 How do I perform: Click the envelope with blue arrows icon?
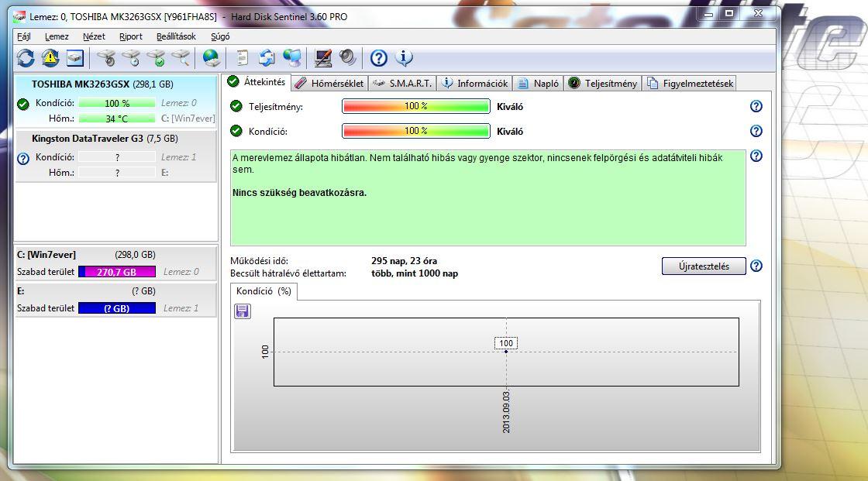(267, 57)
